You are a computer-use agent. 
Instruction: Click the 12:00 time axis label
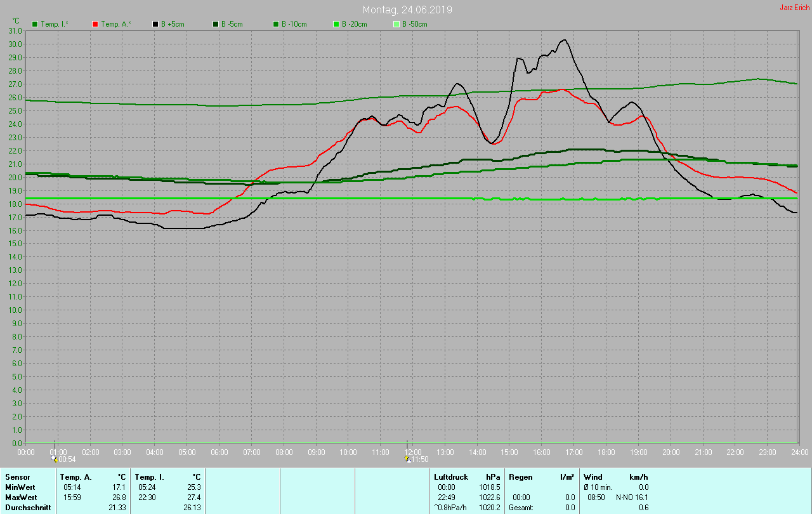tap(413, 452)
